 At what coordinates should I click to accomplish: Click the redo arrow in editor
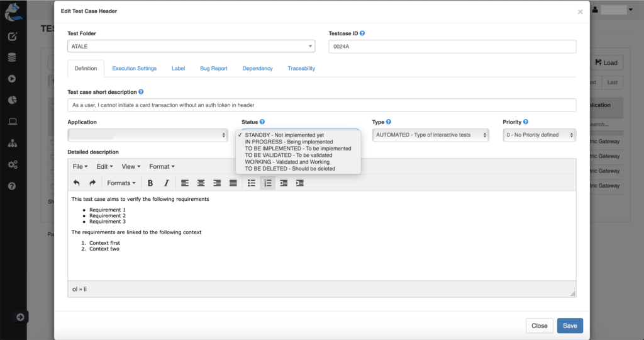tap(92, 183)
